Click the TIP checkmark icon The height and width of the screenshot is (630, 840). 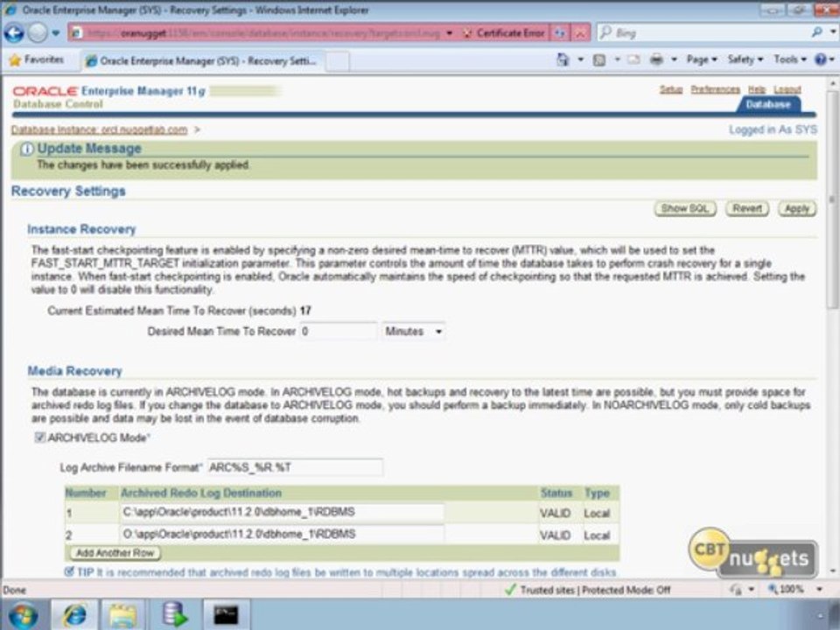click(x=69, y=571)
